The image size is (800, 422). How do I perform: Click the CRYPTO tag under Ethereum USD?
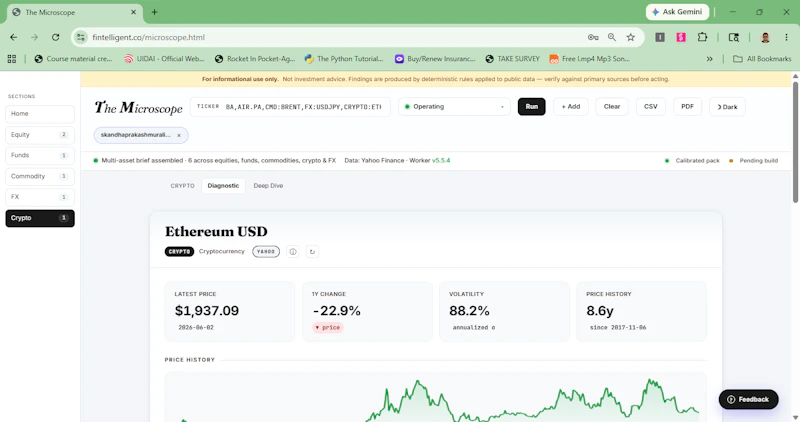click(x=179, y=252)
